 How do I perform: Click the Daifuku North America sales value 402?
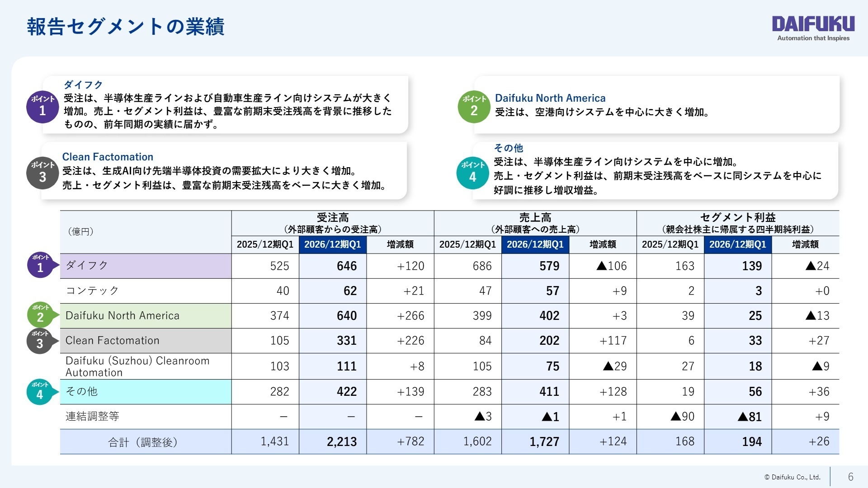(x=549, y=315)
